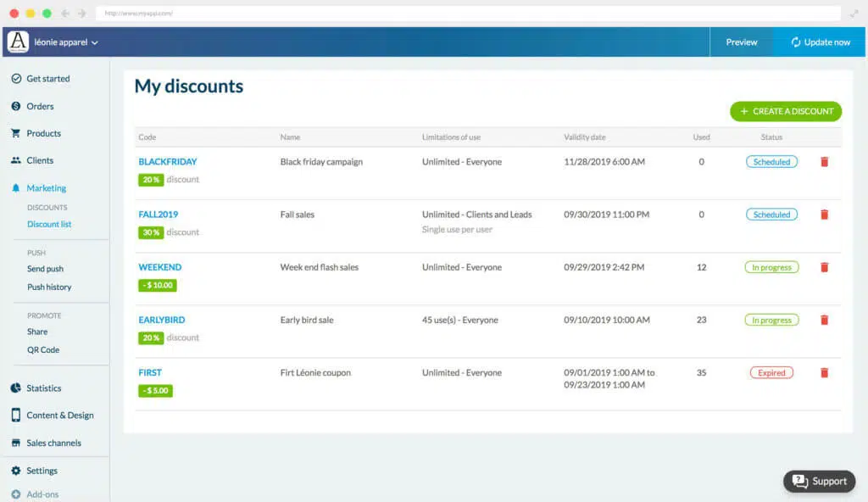Image resolution: width=868 pixels, height=502 pixels.
Task: Collapse the Marketing sidebar section
Action: [46, 188]
